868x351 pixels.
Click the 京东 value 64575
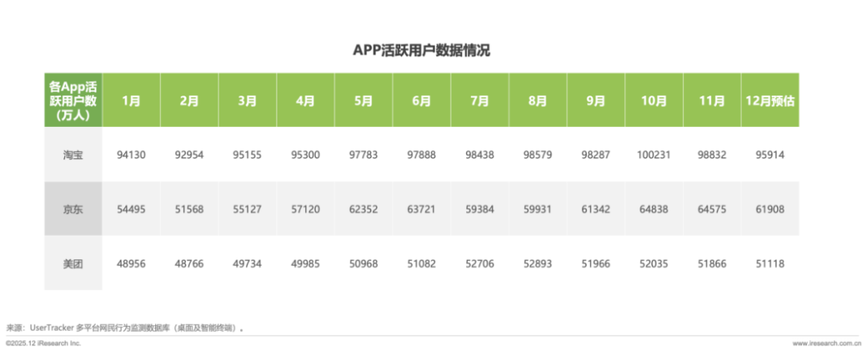712,210
